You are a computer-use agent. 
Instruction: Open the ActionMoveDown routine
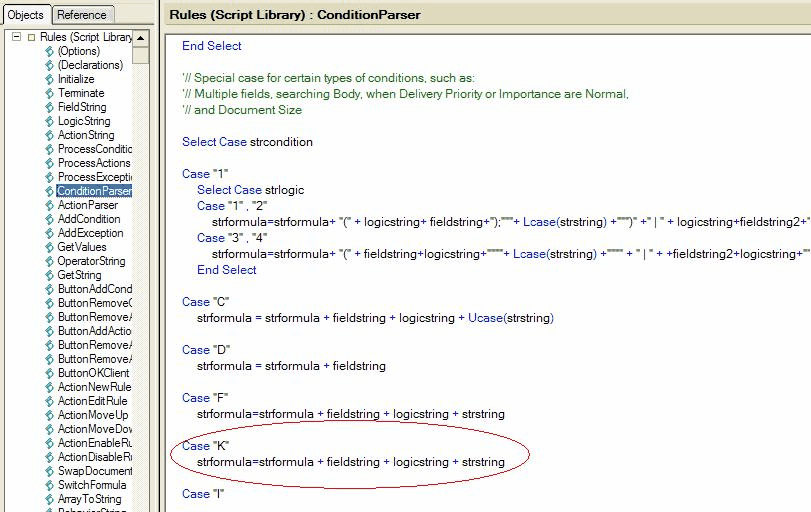click(x=95, y=428)
